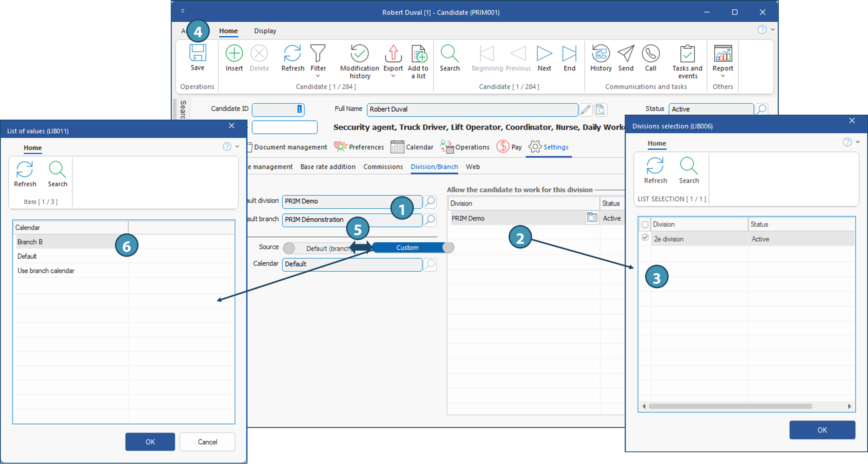Tick the select-all Division header checkbox
868x464 pixels.
pyautogui.click(x=645, y=224)
